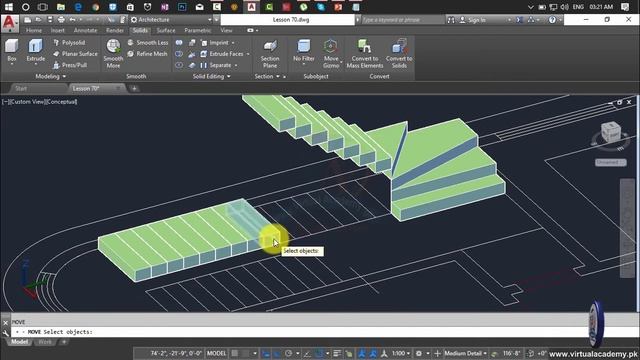
Task: Select the Intersect solid editing icon
Action: (179, 65)
